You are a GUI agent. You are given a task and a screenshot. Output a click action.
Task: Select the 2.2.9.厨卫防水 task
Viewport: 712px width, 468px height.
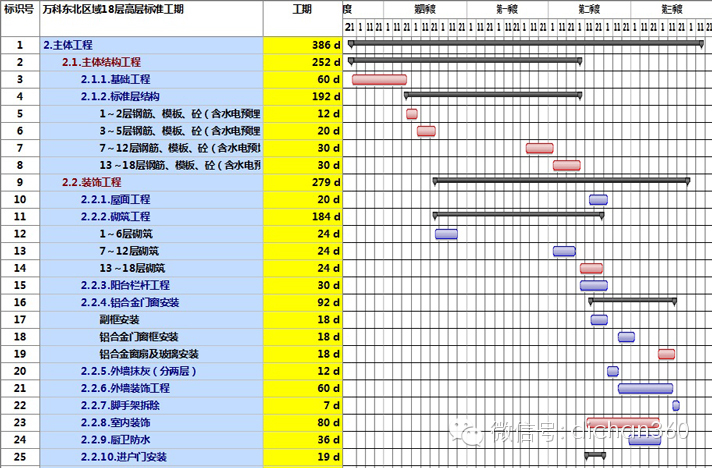pyautogui.click(x=116, y=440)
